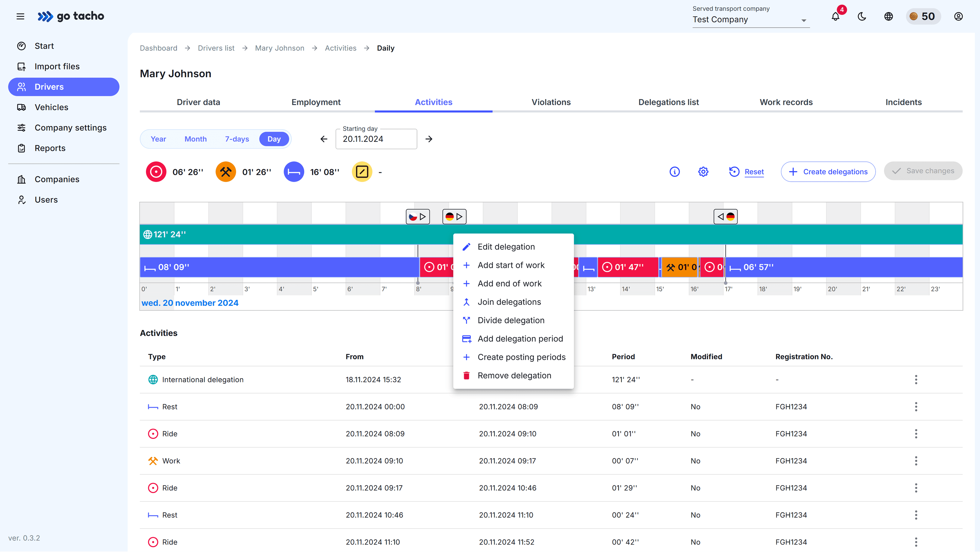Image resolution: width=980 pixels, height=552 pixels.
Task: Switch to Driver data tab
Action: coord(199,102)
